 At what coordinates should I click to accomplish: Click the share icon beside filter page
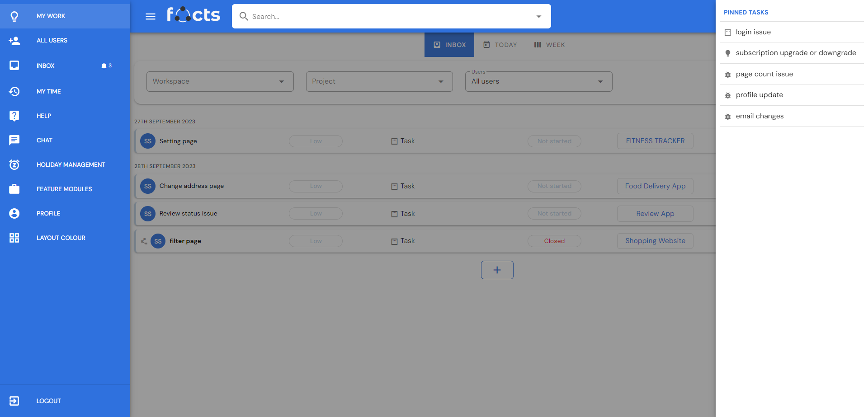coord(144,241)
